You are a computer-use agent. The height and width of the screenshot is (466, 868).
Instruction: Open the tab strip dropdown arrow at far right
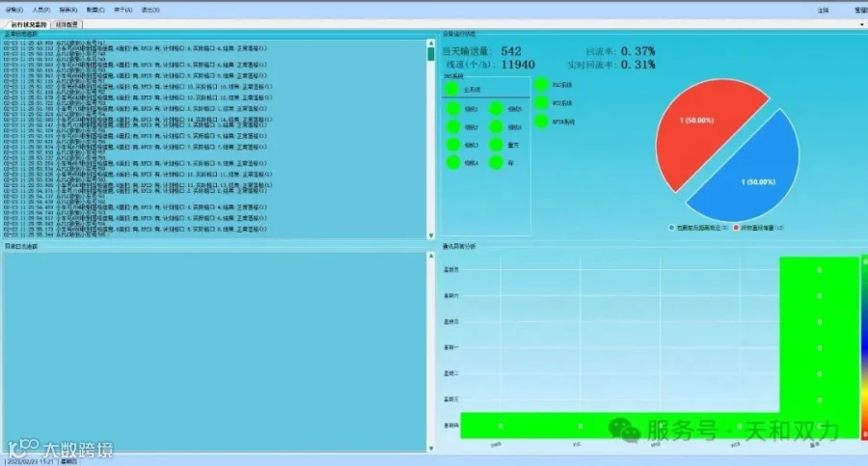pos(861,24)
